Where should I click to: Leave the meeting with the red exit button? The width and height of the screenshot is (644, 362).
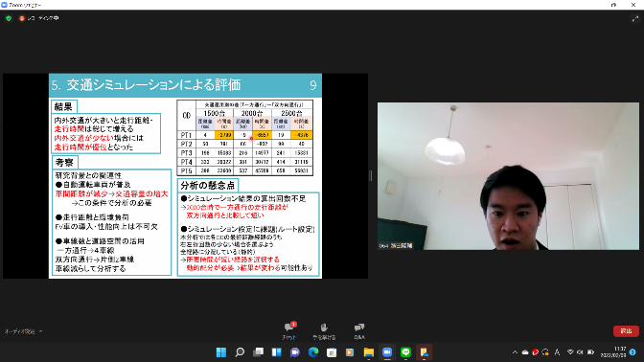point(626,330)
